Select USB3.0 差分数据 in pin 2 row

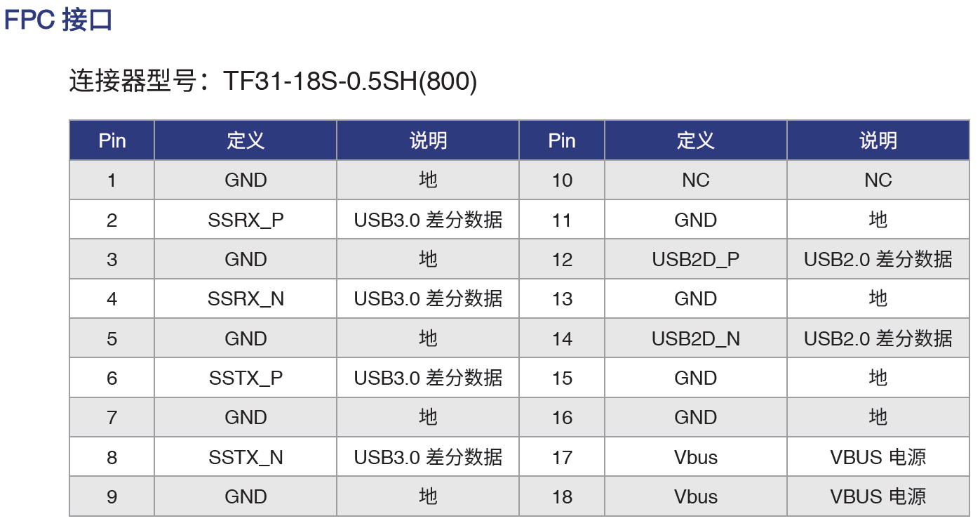(428, 220)
